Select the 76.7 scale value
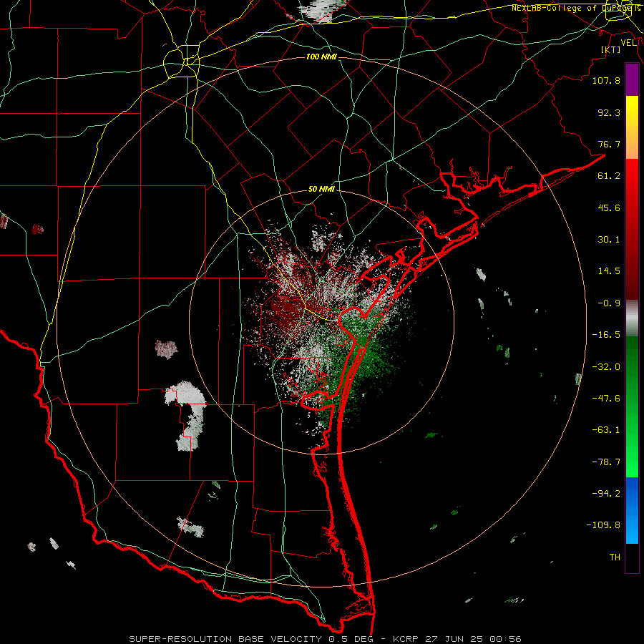 click(x=609, y=144)
